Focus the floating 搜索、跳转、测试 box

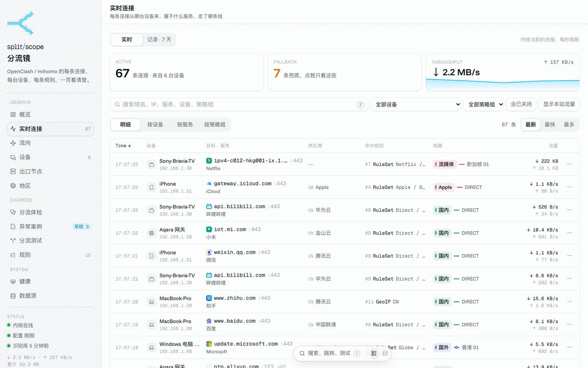point(330,353)
